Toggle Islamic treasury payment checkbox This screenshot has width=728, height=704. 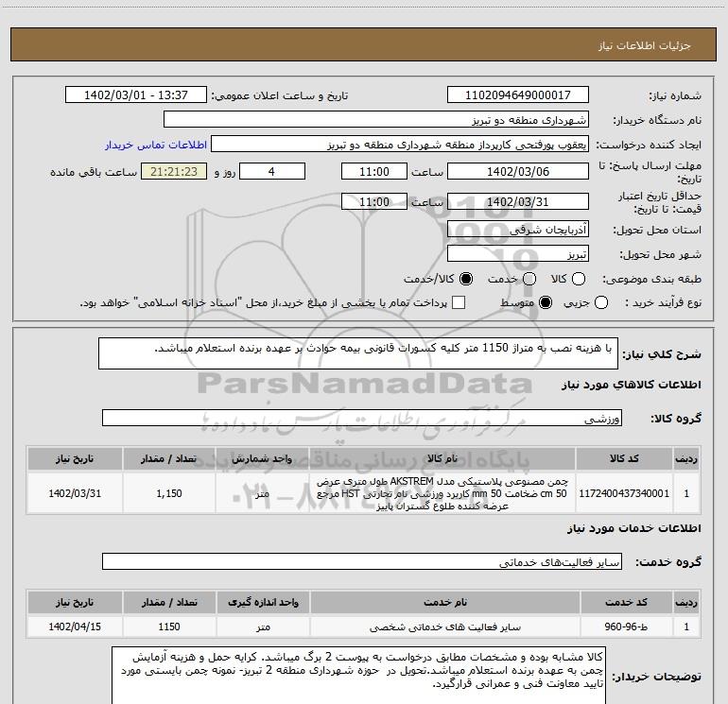(459, 302)
